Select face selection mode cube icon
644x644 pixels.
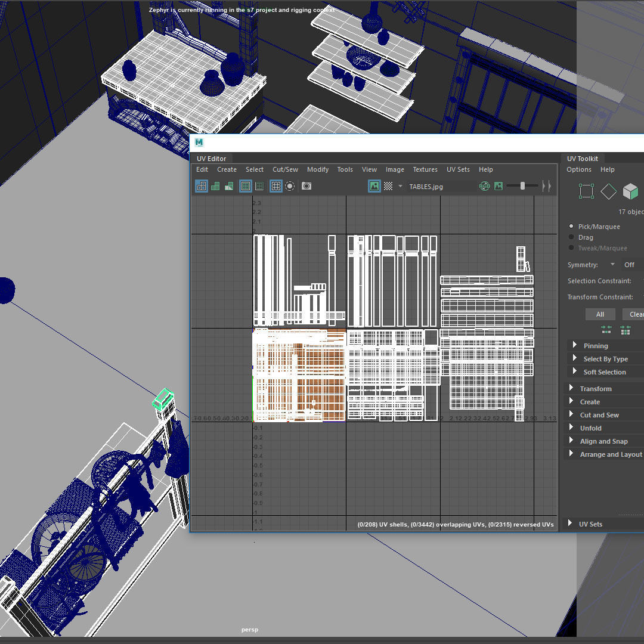630,191
